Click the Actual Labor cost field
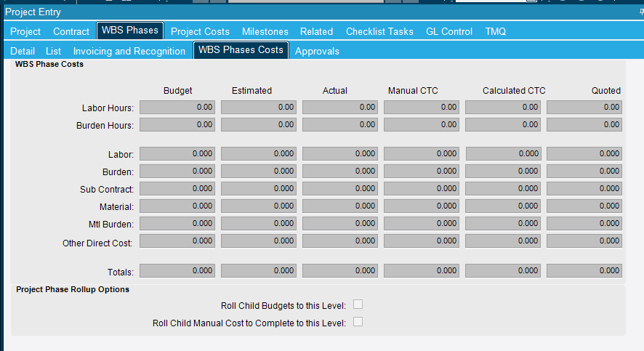Image resolution: width=644 pixels, height=351 pixels. pyautogui.click(x=340, y=153)
